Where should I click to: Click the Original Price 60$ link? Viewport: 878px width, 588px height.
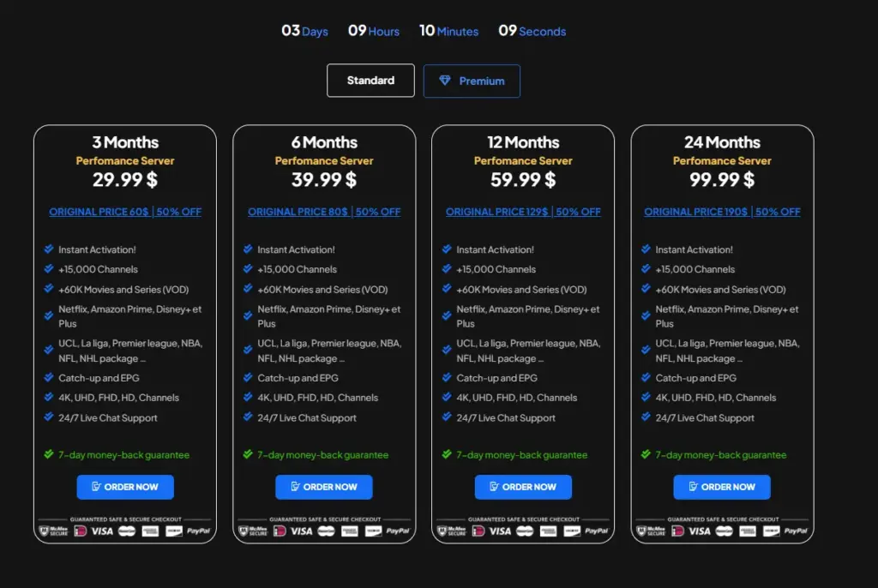coord(125,212)
